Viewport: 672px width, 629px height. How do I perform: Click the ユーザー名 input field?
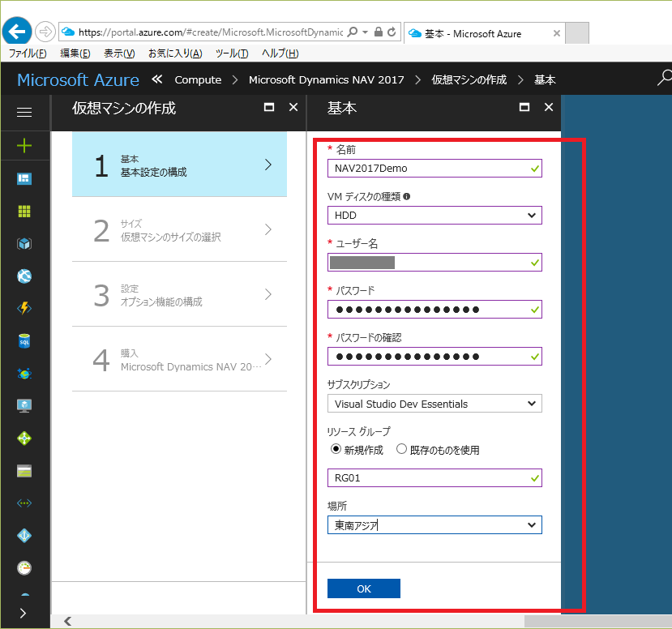[x=434, y=263]
